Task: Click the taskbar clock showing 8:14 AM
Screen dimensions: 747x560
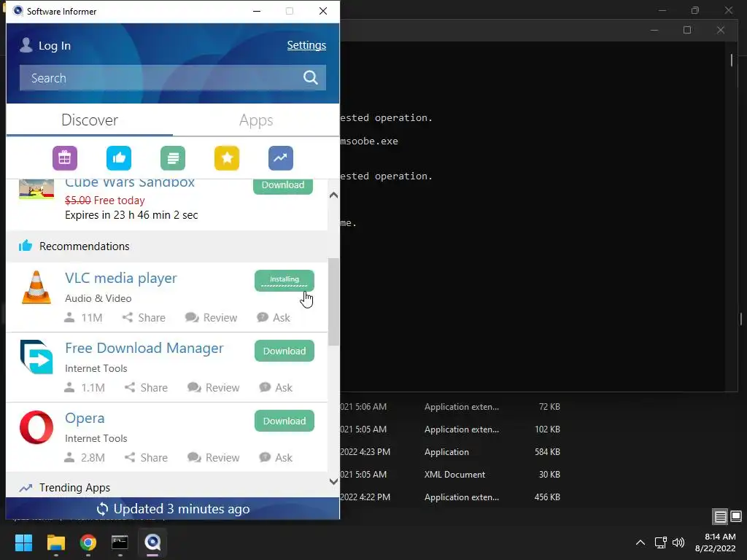Action: [x=716, y=542]
